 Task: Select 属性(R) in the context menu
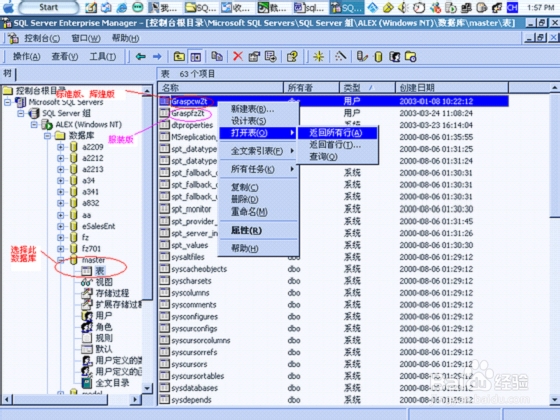pos(258,230)
